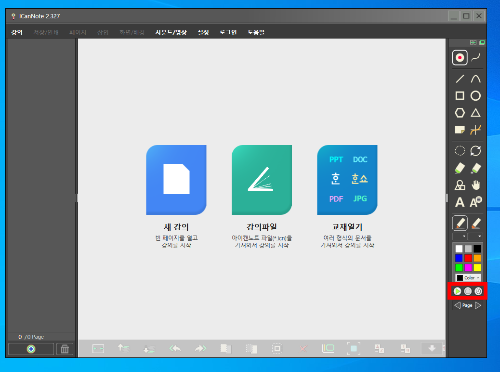Open the 새 강의 new lecture tile
This screenshot has width=500, height=372.
pyautogui.click(x=176, y=180)
